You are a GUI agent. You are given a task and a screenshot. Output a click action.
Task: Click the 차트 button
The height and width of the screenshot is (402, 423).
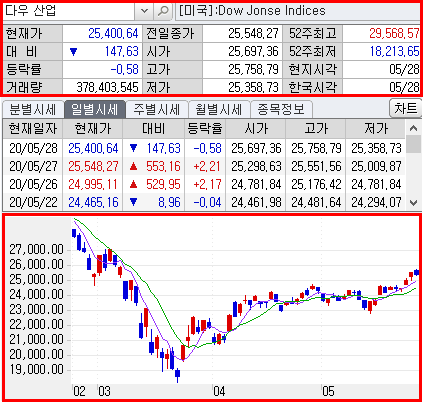coord(405,108)
